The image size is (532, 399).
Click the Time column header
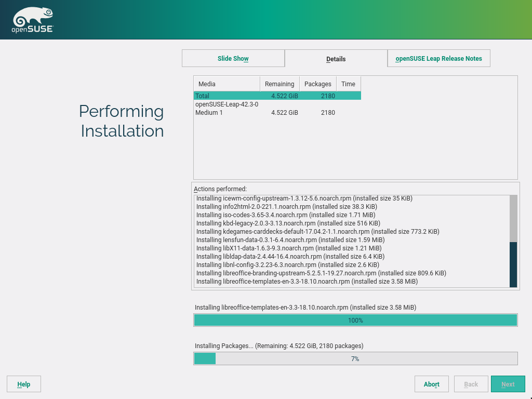pyautogui.click(x=348, y=84)
